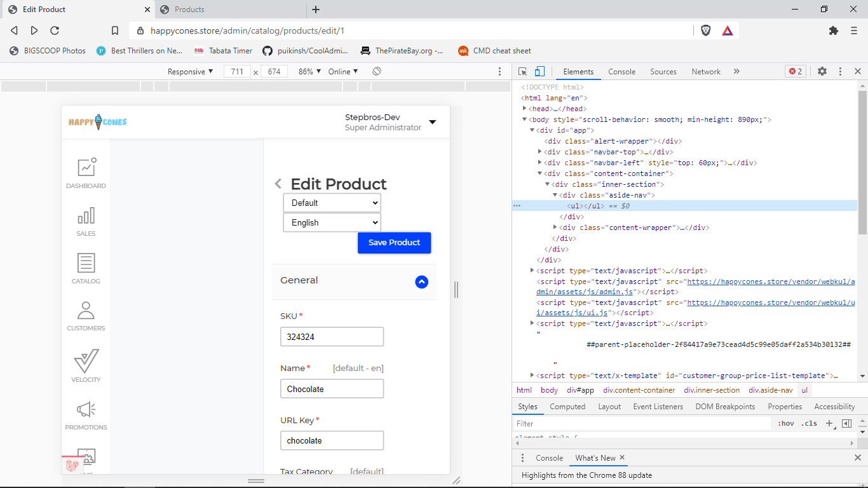Open the Default channel dropdown
Viewport: 868px width, 488px height.
tap(332, 203)
